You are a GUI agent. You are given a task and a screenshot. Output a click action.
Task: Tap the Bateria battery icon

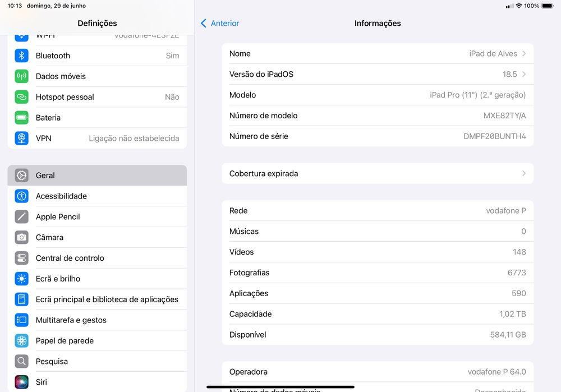[21, 118]
